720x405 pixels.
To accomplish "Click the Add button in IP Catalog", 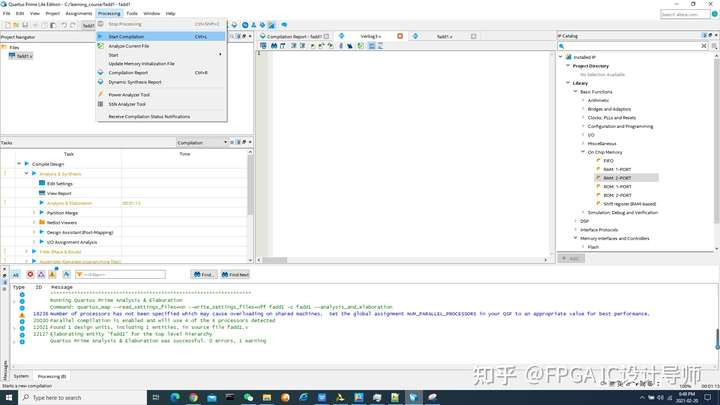I will coord(571,259).
